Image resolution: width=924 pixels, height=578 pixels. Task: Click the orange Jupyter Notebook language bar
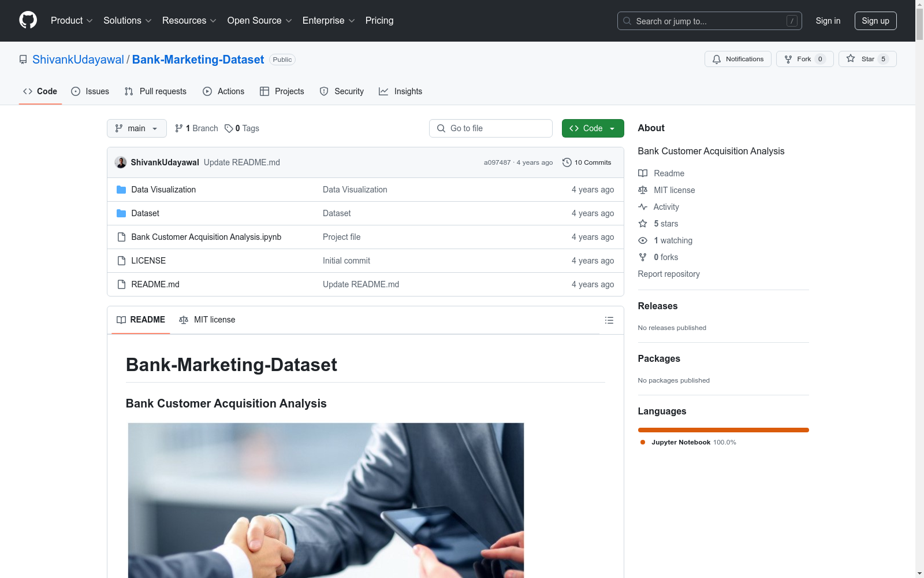[724, 430]
